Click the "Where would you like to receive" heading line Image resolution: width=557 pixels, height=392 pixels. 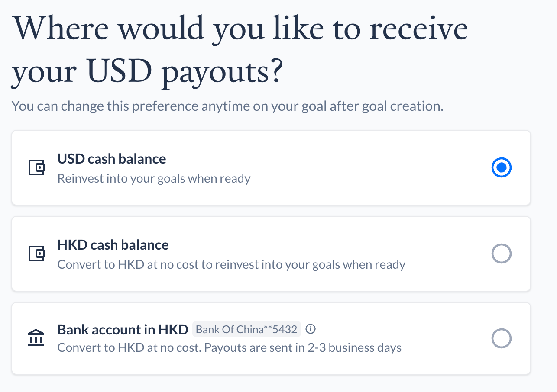coord(240,29)
